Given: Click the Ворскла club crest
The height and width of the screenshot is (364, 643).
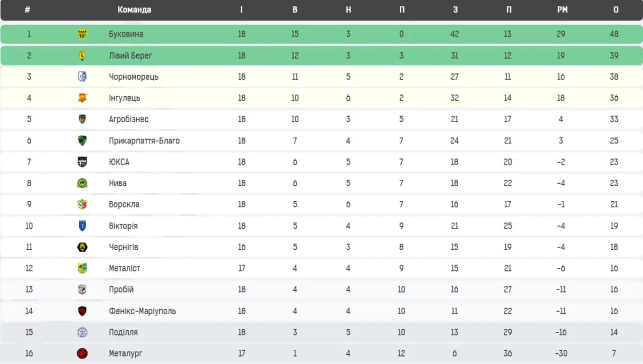Looking at the screenshot, I should (82, 204).
